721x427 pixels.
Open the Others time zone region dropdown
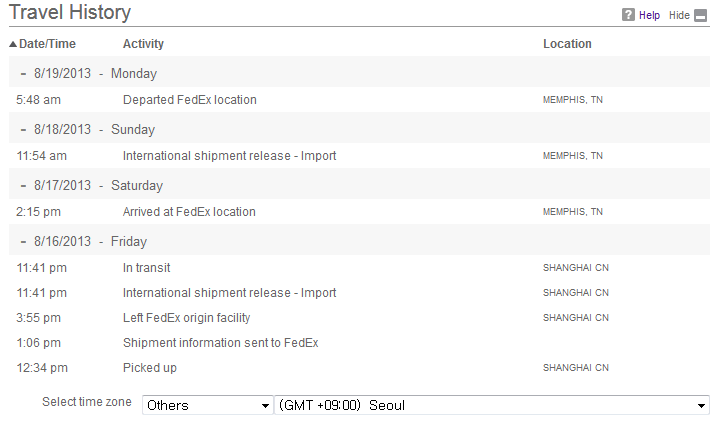(x=207, y=405)
